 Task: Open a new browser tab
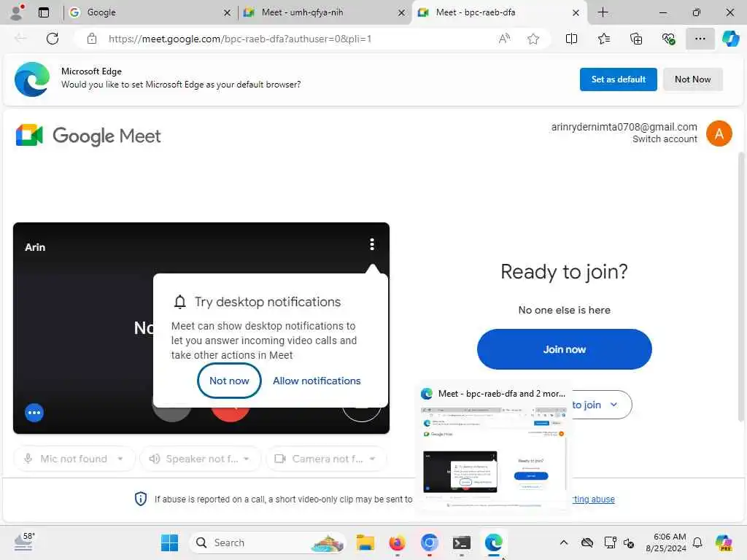pos(603,12)
